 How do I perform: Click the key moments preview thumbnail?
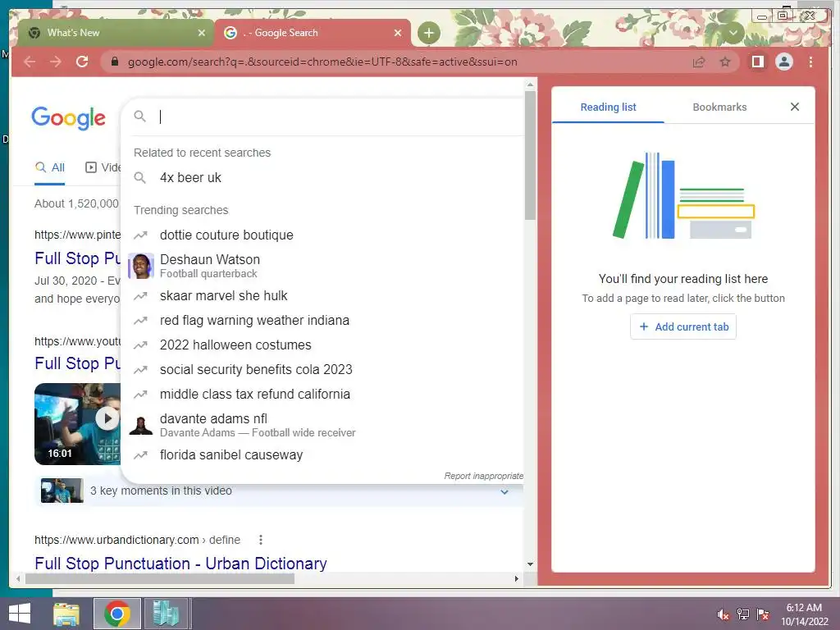click(62, 491)
